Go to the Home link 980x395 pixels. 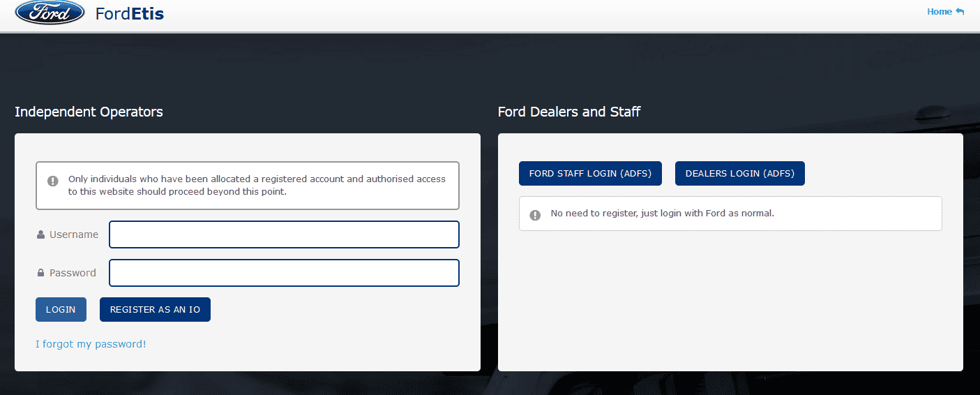939,12
